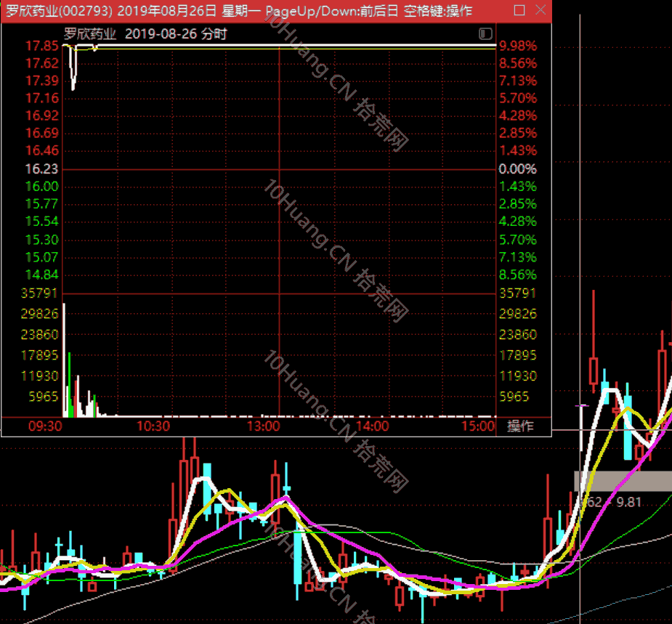
Task: Open the 操作 menu button
Action: (520, 426)
